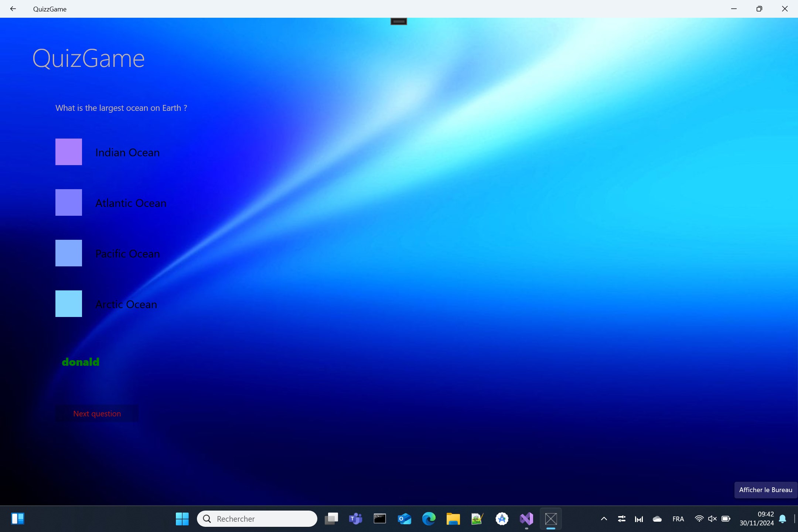Click the Next question button
The image size is (798, 532).
point(97,414)
